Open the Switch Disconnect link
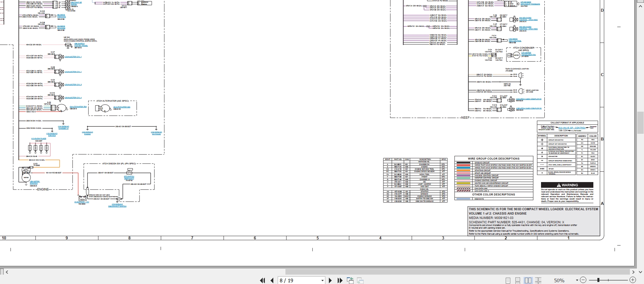The width and height of the screenshot is (644, 284). 129,177
